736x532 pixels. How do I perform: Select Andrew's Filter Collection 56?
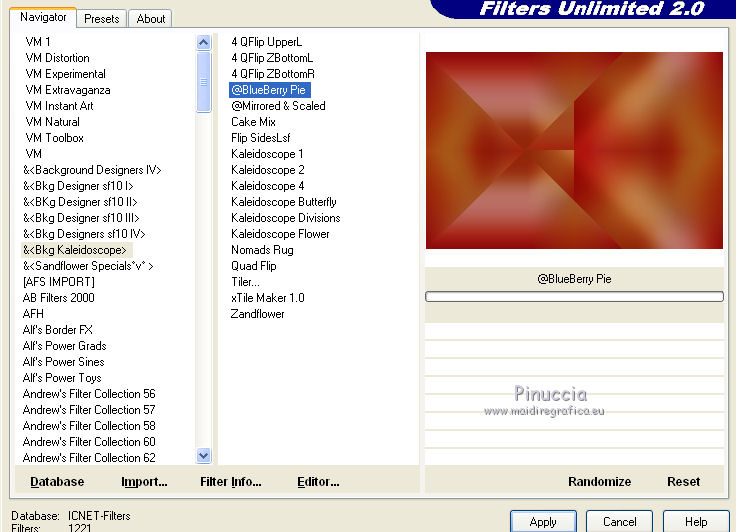(x=89, y=393)
